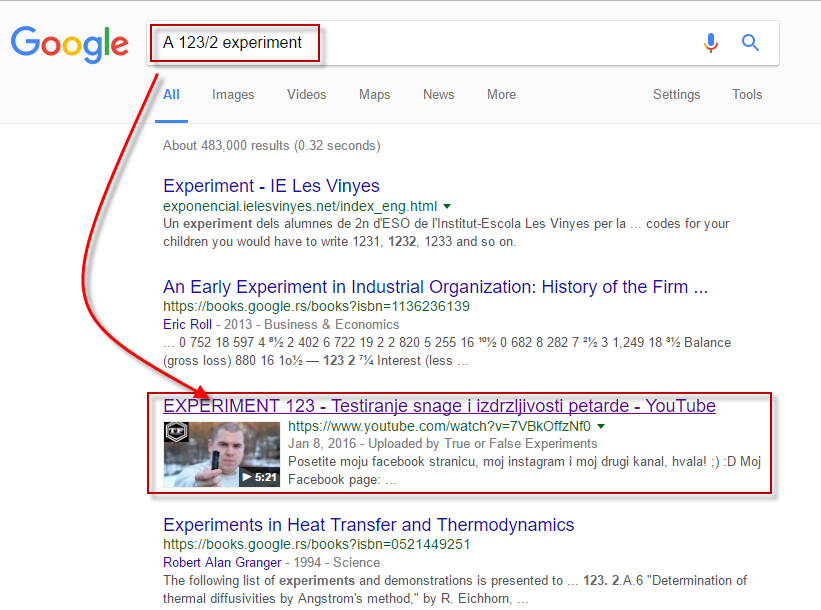821x610 pixels.
Task: Click the Eric Roll author link
Action: pyautogui.click(x=187, y=325)
